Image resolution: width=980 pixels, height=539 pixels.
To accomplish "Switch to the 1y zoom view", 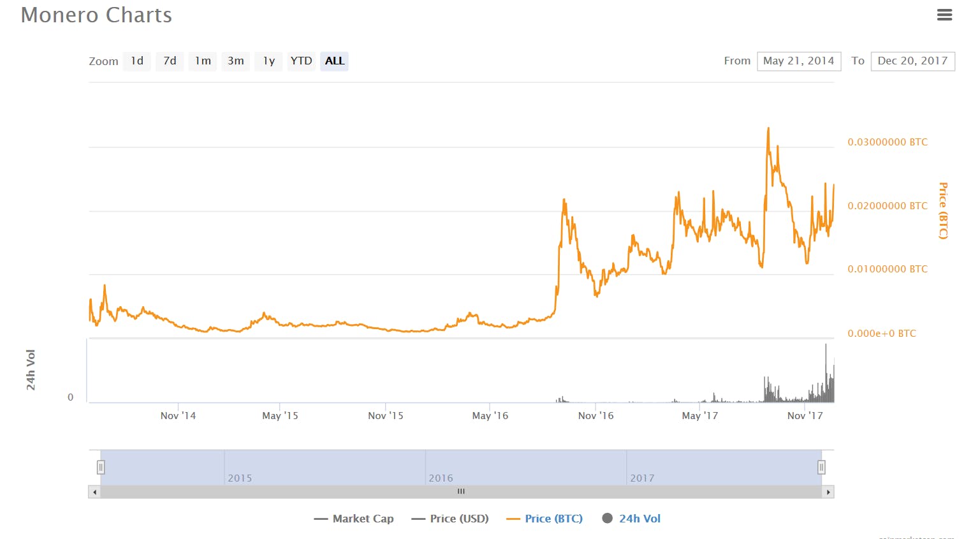I will (x=268, y=61).
